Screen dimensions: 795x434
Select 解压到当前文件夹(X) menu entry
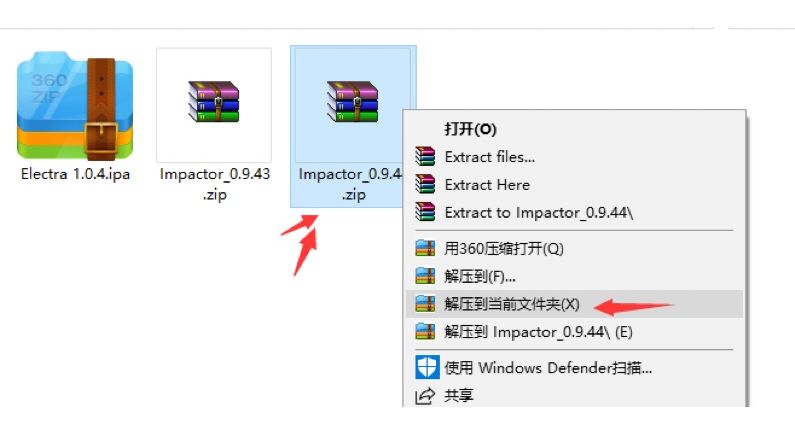click(x=574, y=304)
